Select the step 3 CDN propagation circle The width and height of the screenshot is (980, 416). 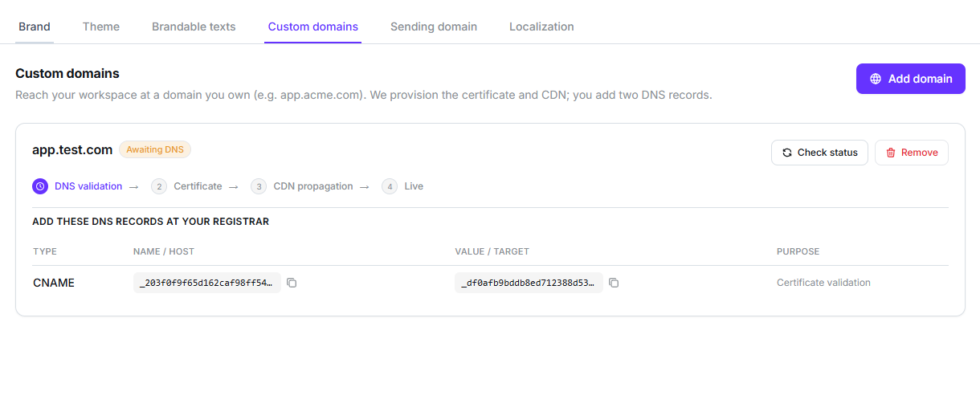click(x=259, y=186)
